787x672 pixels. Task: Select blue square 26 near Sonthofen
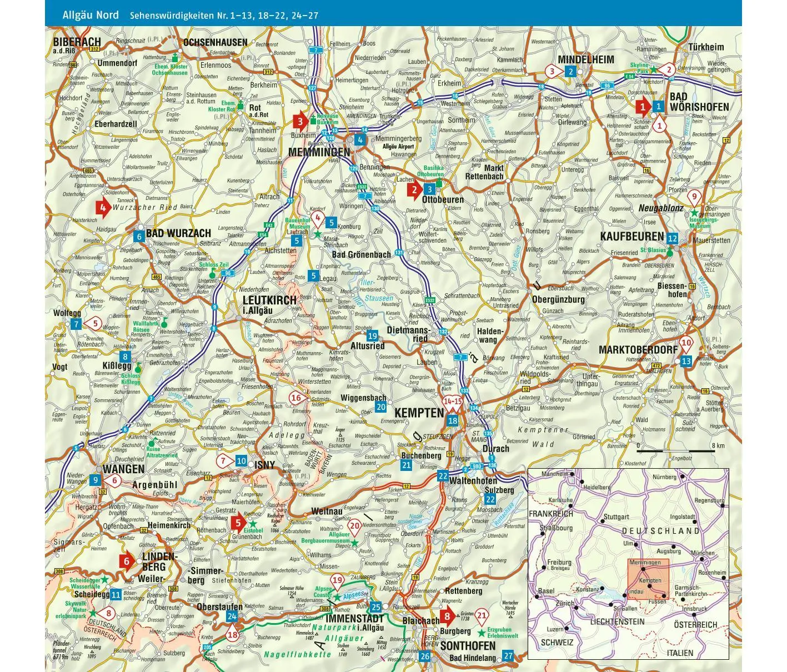click(x=425, y=656)
